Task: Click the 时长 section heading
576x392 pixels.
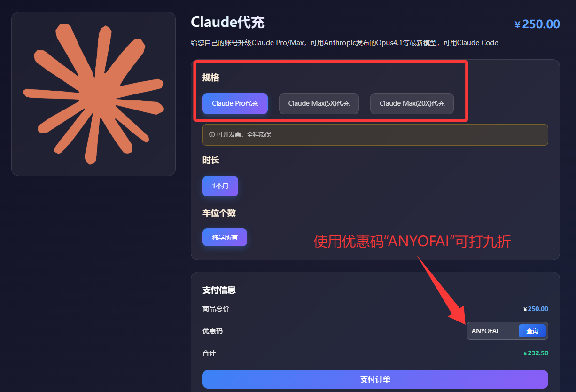Action: (x=211, y=160)
